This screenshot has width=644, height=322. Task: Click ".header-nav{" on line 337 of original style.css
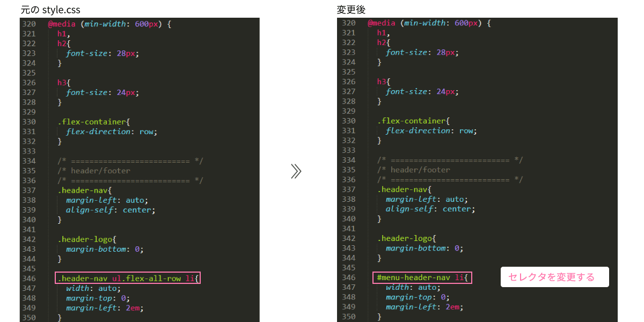tap(85, 191)
